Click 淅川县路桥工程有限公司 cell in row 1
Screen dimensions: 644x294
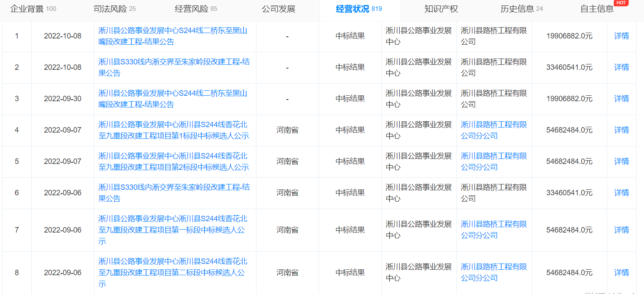[494, 36]
